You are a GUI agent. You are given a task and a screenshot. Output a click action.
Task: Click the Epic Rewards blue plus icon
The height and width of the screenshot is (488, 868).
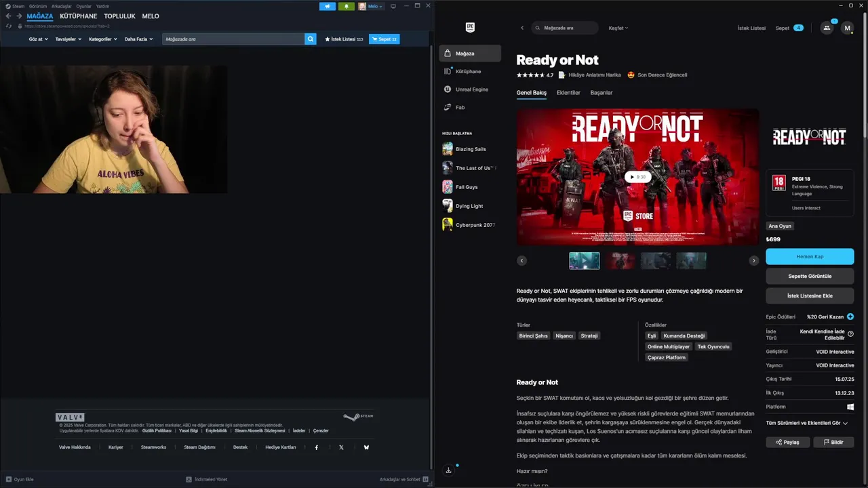(850, 317)
